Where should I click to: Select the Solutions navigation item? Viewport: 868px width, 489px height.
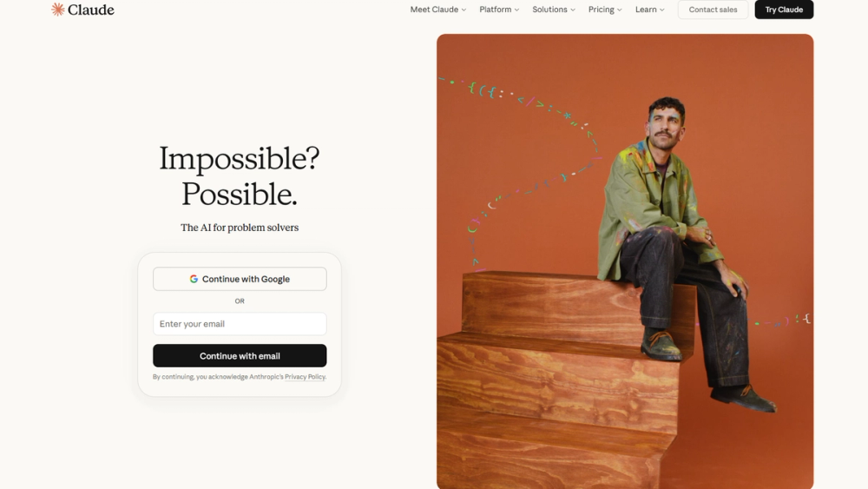point(554,10)
